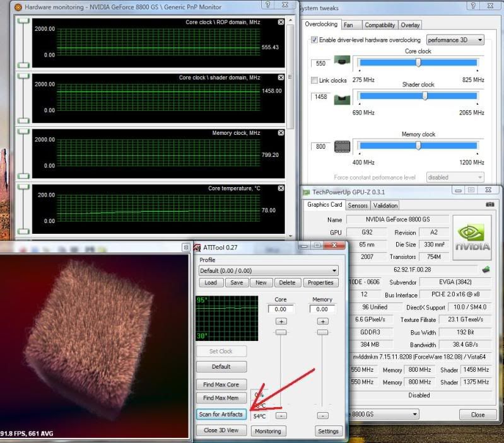Screen dimensions: 504x443
Task: Open the Sensors tab in GPU-Z
Action: coord(358,205)
